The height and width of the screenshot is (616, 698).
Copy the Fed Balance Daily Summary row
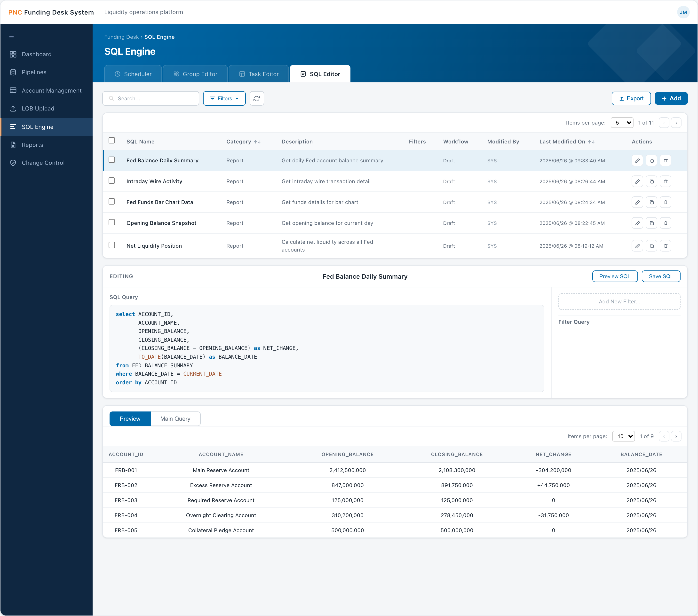(x=651, y=160)
